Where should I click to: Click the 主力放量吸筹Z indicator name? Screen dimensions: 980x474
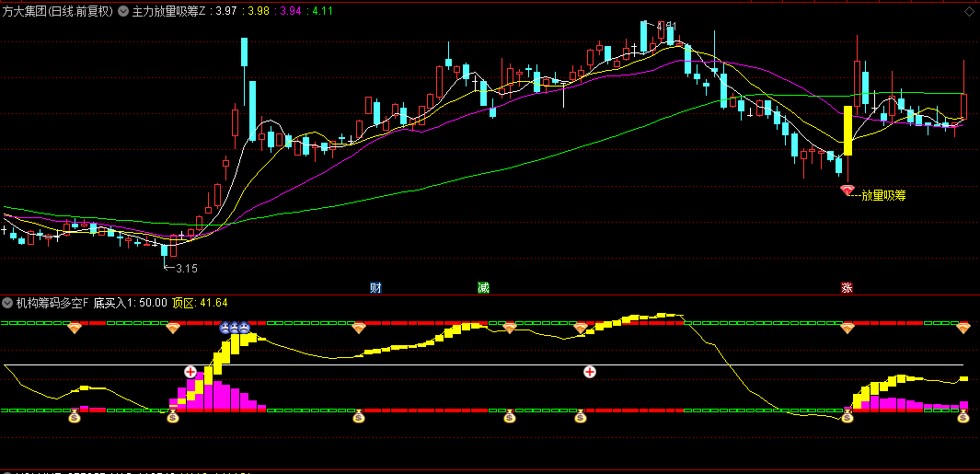point(168,11)
